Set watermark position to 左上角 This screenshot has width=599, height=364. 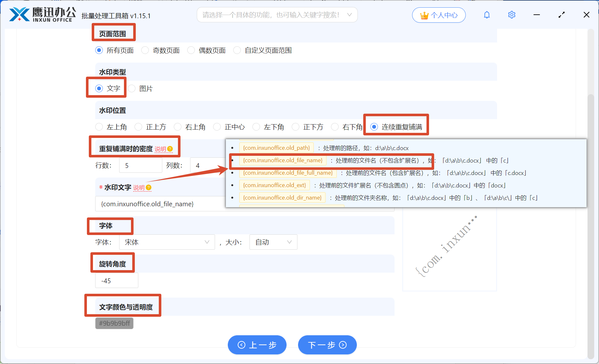click(x=99, y=127)
